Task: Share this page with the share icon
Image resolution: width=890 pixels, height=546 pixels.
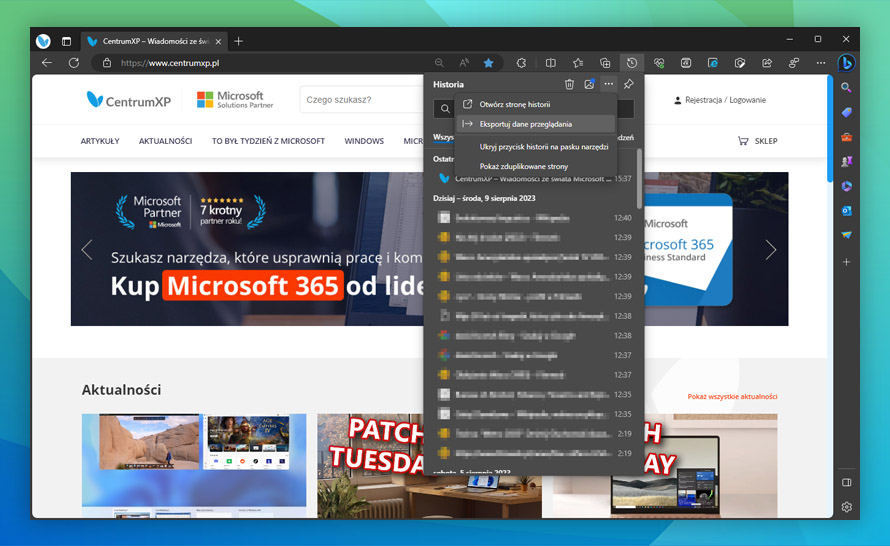Action: pos(767,63)
